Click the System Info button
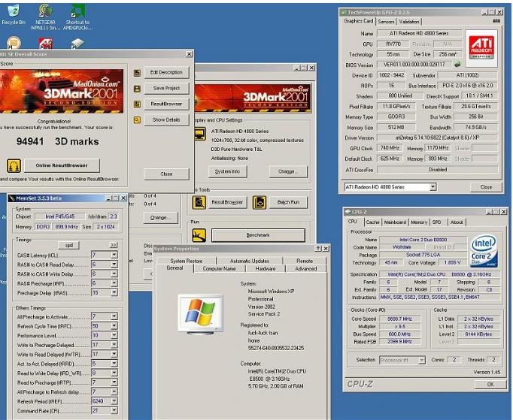The height and width of the screenshot is (420, 513). 227,171
